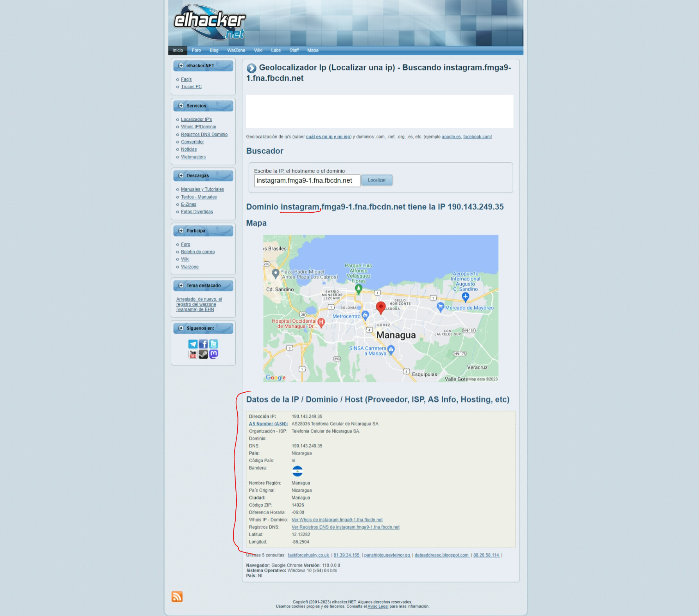Click the longitude value -86.2504
This screenshot has height=616, width=699.
tap(300, 542)
